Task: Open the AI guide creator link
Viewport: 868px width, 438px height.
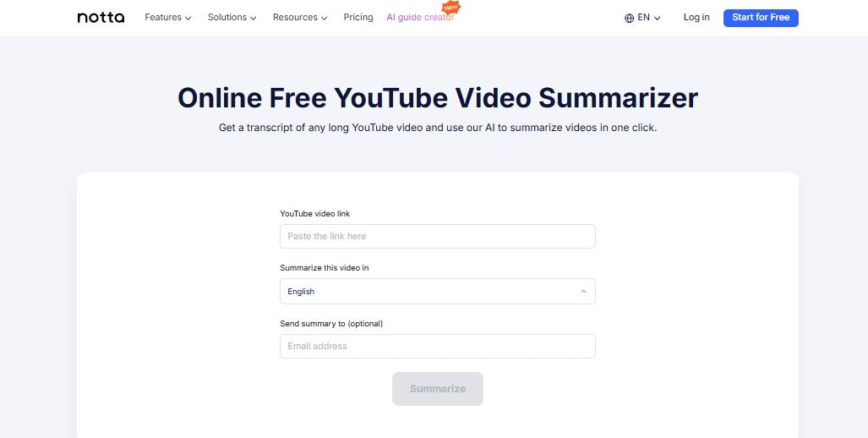Action: pyautogui.click(x=420, y=18)
